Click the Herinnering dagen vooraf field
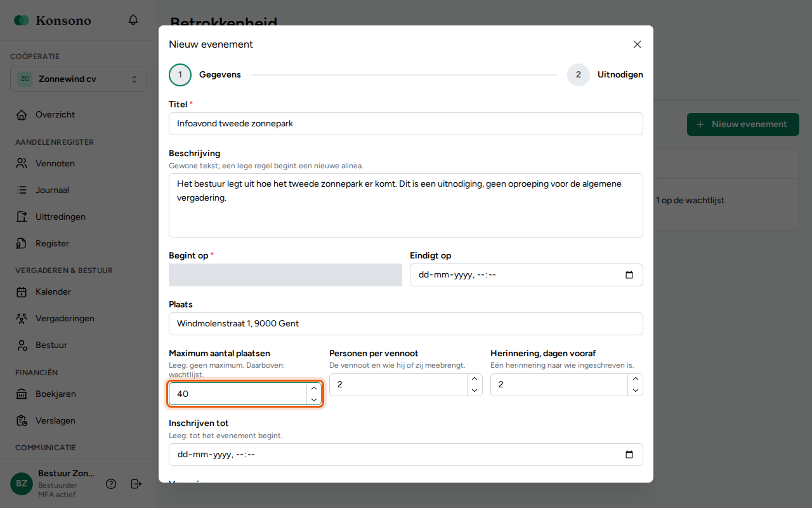812x508 pixels. pos(566,385)
